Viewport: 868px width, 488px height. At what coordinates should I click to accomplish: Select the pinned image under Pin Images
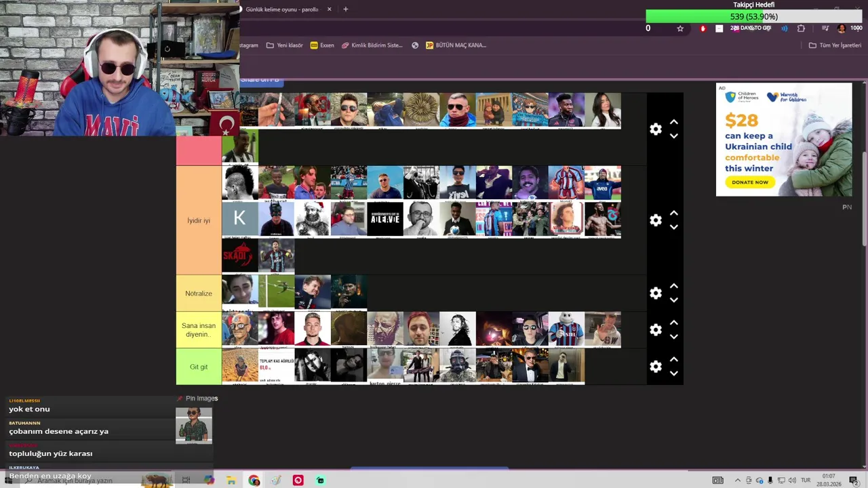point(194,426)
